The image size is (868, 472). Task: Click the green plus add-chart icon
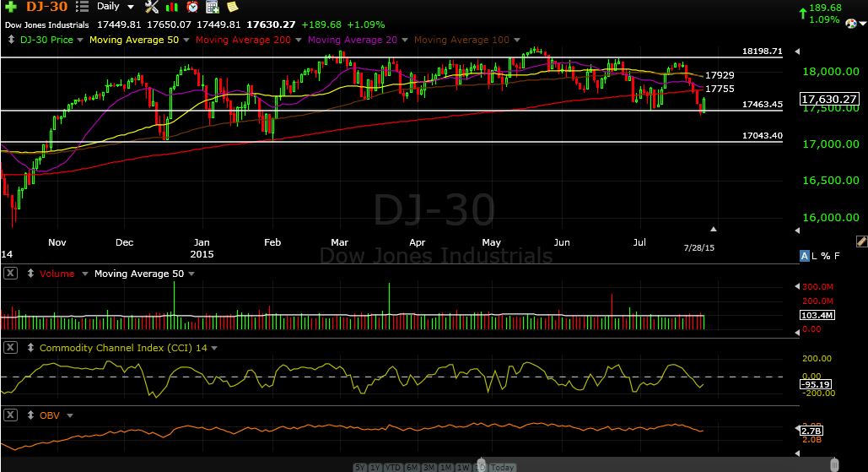[x=11, y=7]
